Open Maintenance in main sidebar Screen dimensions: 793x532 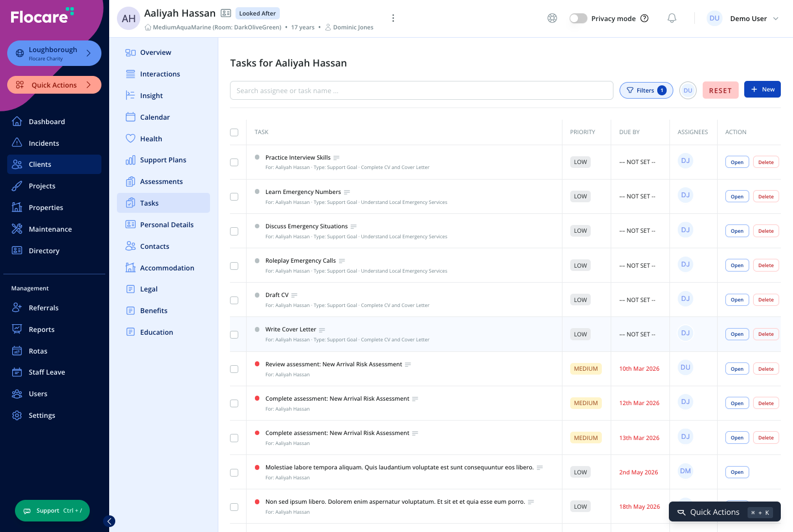tap(54, 229)
